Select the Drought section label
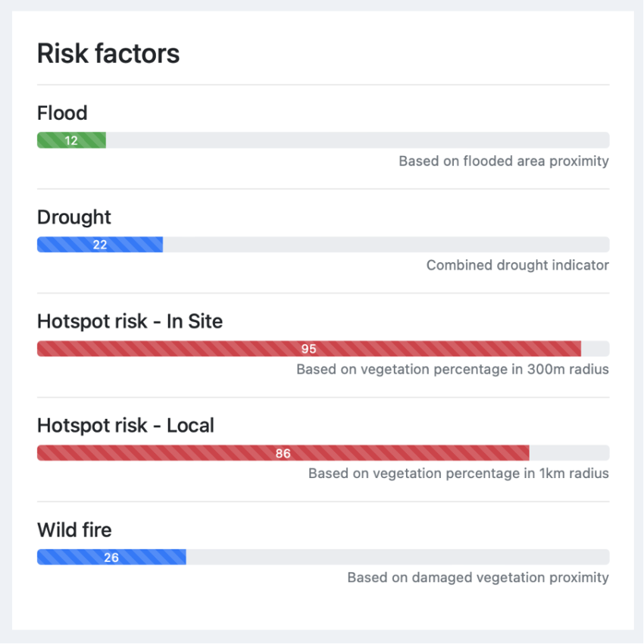 pyautogui.click(x=73, y=217)
